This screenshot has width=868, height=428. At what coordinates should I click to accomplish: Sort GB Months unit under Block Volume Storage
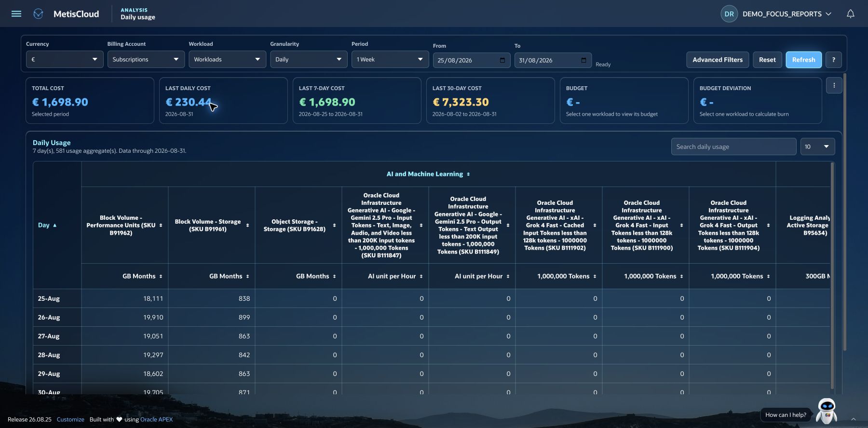pos(247,276)
